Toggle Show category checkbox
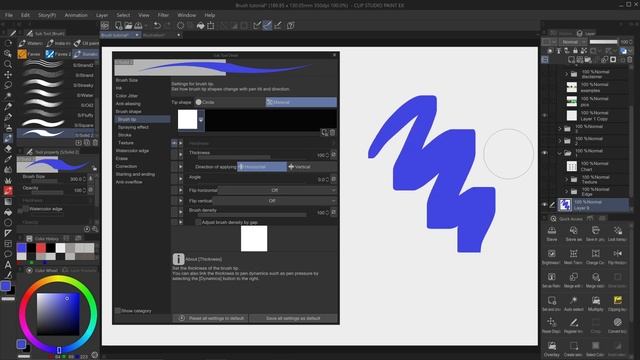This screenshot has height=360, width=640. click(118, 311)
